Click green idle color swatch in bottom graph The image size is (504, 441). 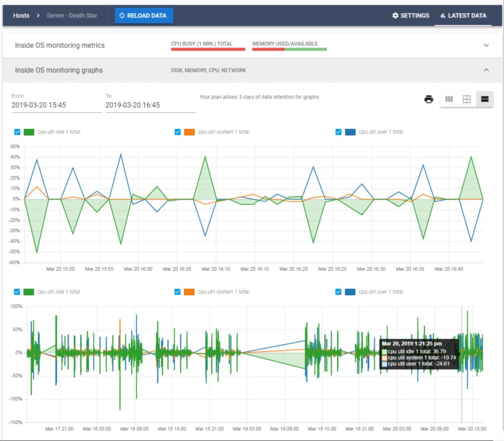pyautogui.click(x=29, y=291)
